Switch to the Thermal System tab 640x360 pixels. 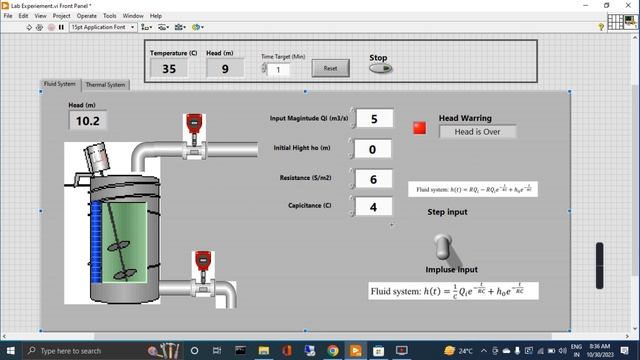point(105,85)
